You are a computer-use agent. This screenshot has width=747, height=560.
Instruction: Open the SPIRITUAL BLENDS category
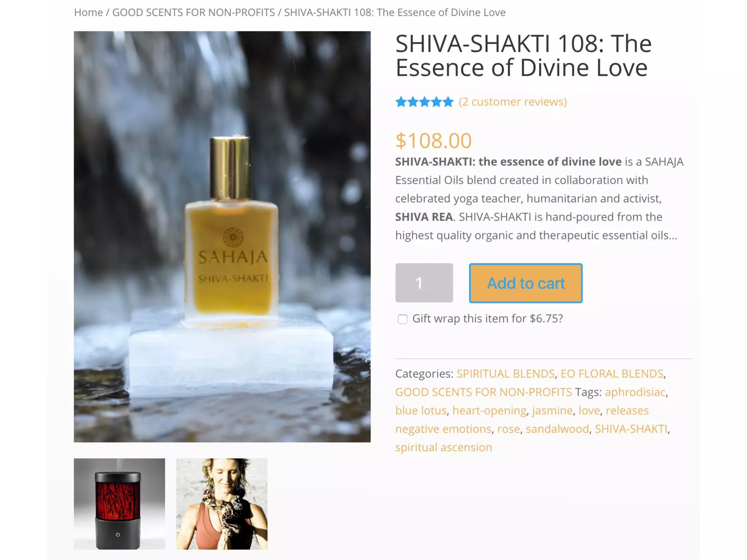(x=505, y=374)
